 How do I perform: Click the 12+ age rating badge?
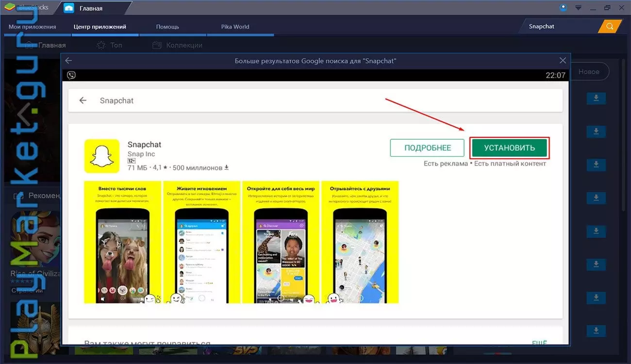click(x=132, y=161)
